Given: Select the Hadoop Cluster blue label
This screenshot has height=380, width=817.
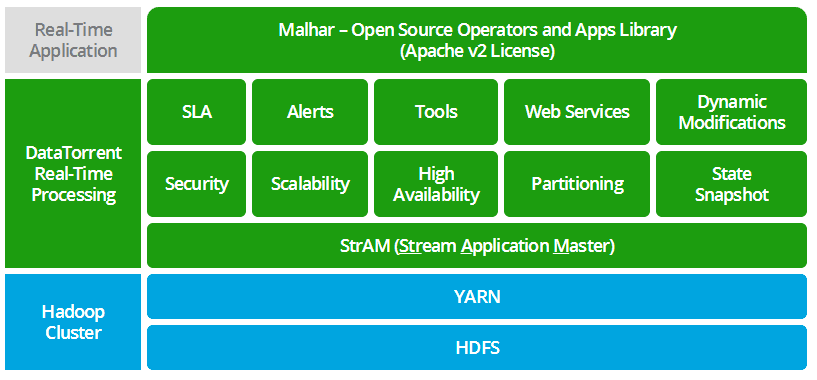Looking at the screenshot, I should click(73, 322).
